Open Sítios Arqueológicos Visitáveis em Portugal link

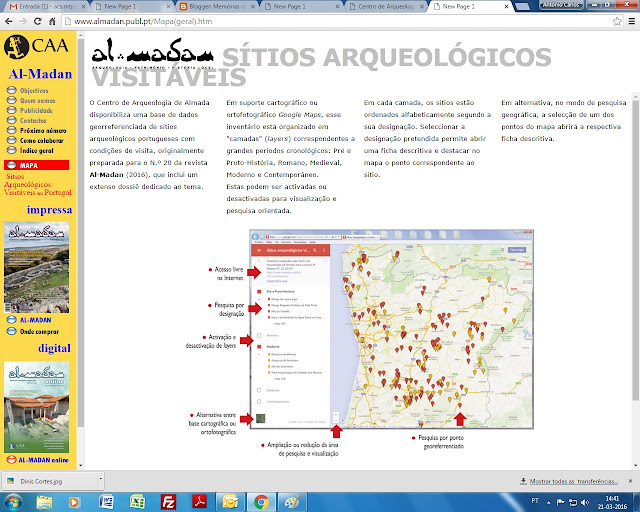pos(38,185)
